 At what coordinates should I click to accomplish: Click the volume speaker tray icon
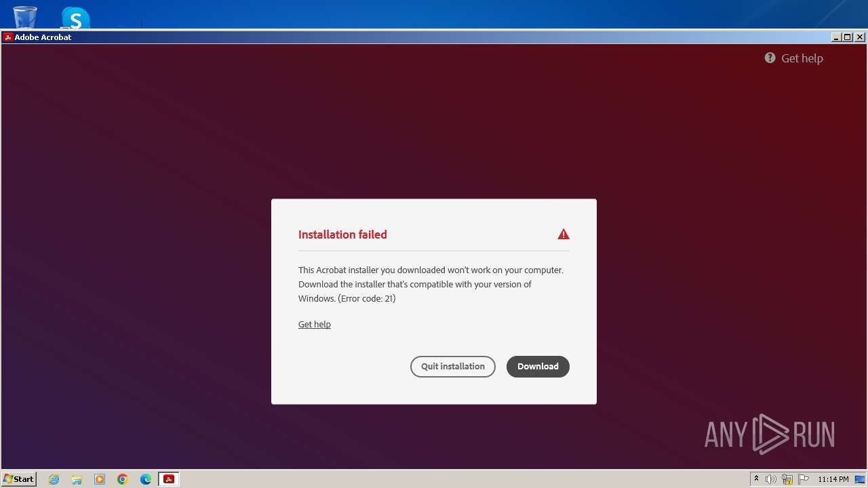point(771,479)
